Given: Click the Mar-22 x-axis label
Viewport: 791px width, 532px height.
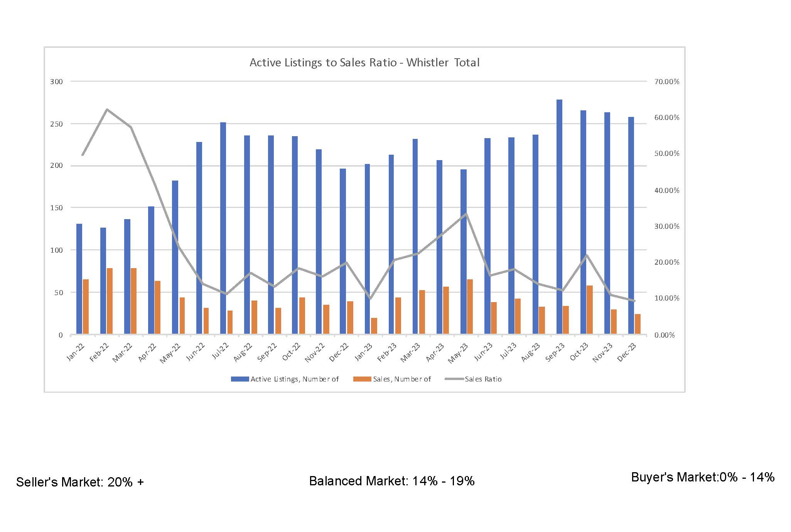Looking at the screenshot, I should pos(123,352).
